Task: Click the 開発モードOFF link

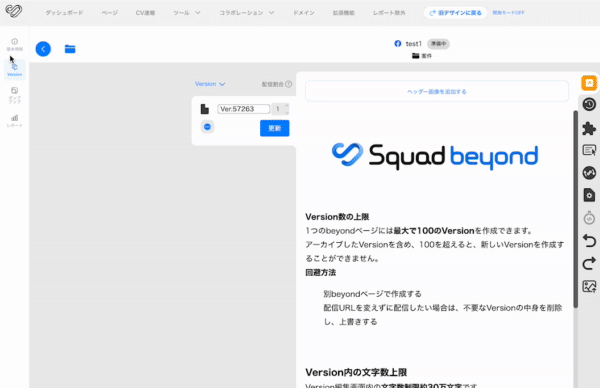Action: [509, 13]
